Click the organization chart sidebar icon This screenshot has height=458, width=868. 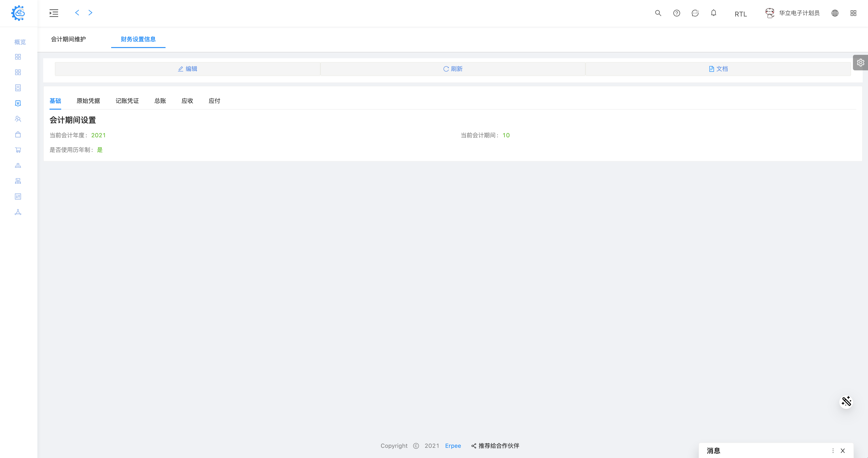point(18,181)
